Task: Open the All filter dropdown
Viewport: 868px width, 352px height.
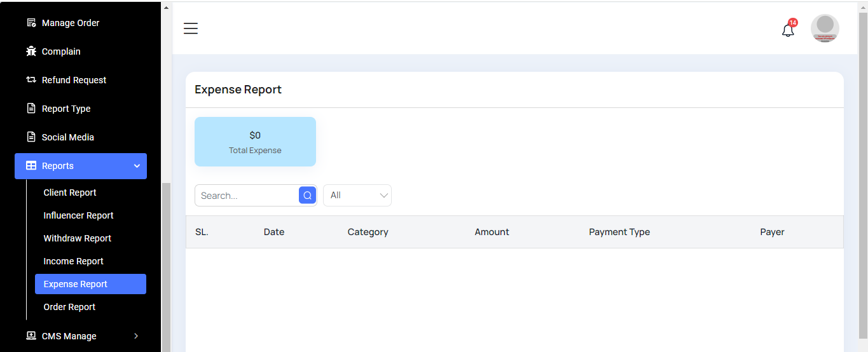Action: 357,196
